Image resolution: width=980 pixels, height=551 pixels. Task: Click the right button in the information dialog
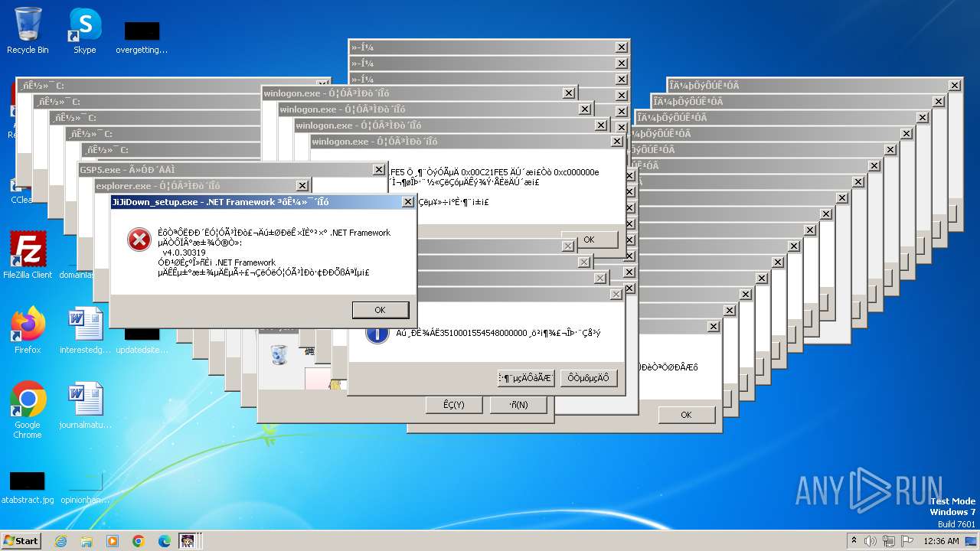pos(589,377)
